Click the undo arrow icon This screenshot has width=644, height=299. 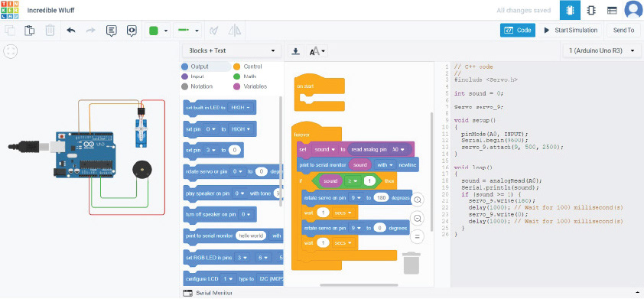pyautogui.click(x=71, y=31)
